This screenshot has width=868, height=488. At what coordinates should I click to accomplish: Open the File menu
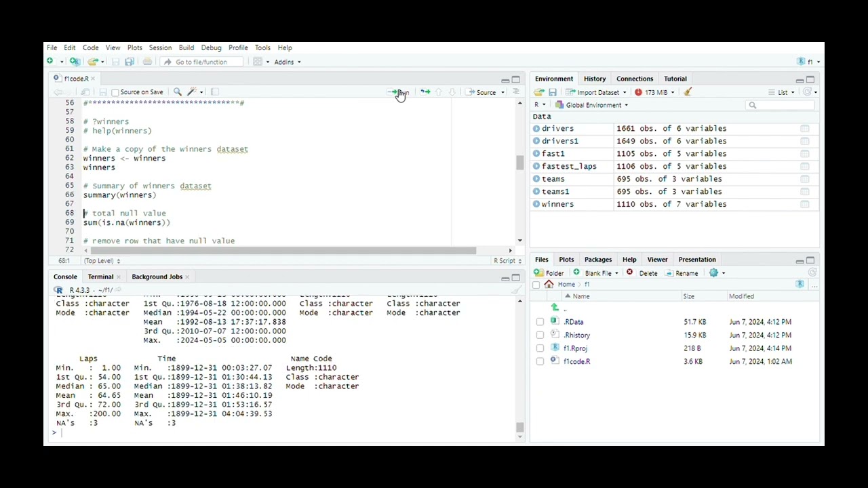(52, 47)
